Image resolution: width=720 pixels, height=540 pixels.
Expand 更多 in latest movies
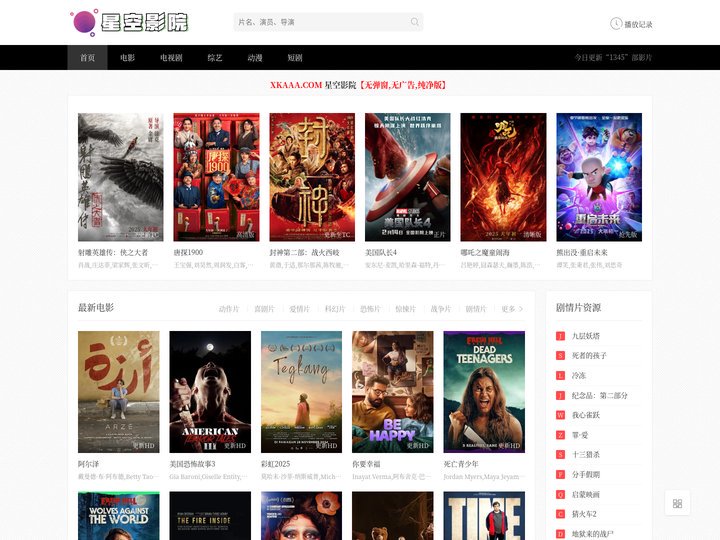click(512, 309)
